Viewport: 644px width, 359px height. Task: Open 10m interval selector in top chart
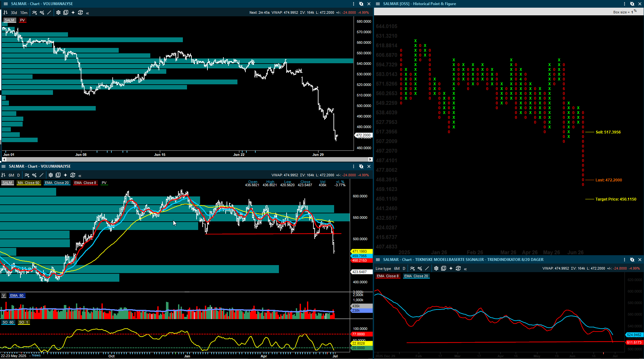click(24, 12)
